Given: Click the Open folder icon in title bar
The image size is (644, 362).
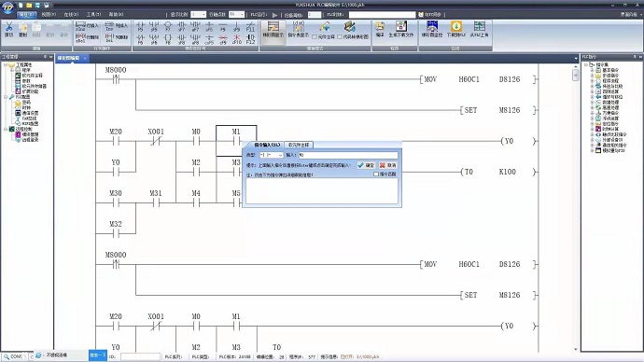Looking at the screenshot, I should tap(29, 6).
